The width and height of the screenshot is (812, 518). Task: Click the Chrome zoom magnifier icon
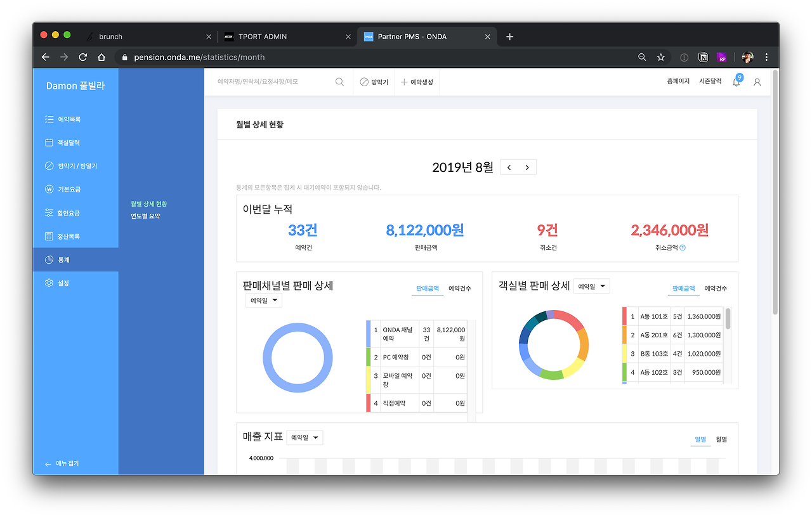coord(642,57)
